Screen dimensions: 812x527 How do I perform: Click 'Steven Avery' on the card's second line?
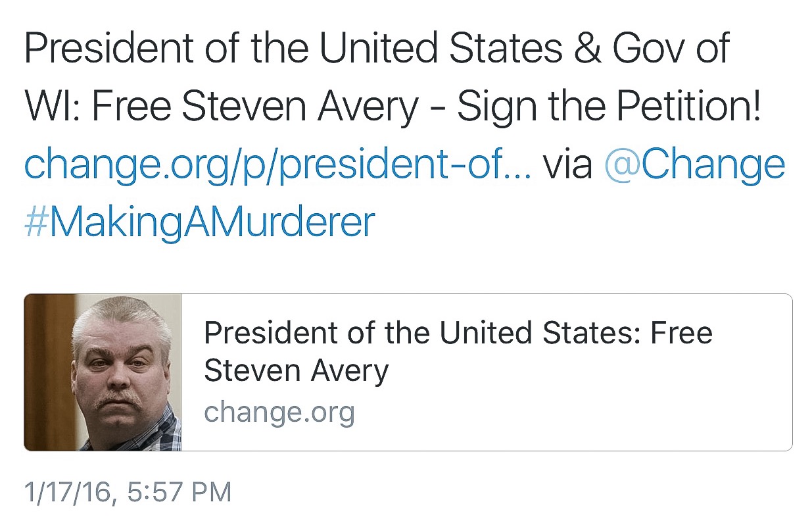[x=296, y=371]
